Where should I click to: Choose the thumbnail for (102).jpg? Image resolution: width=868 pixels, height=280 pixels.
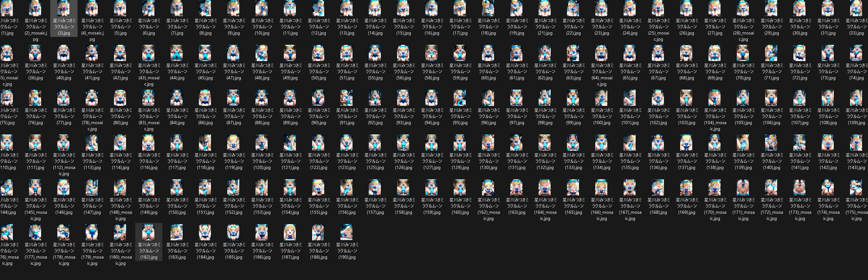pos(658,98)
